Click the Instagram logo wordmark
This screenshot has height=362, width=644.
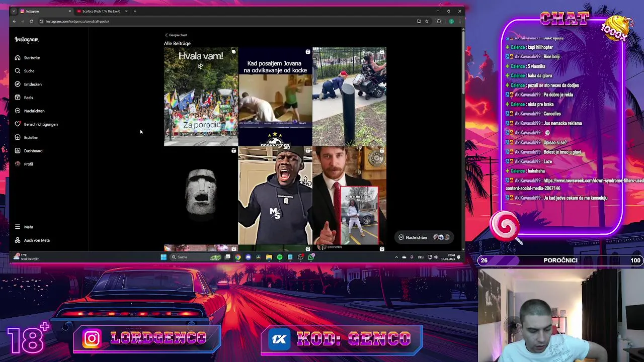[x=27, y=39]
